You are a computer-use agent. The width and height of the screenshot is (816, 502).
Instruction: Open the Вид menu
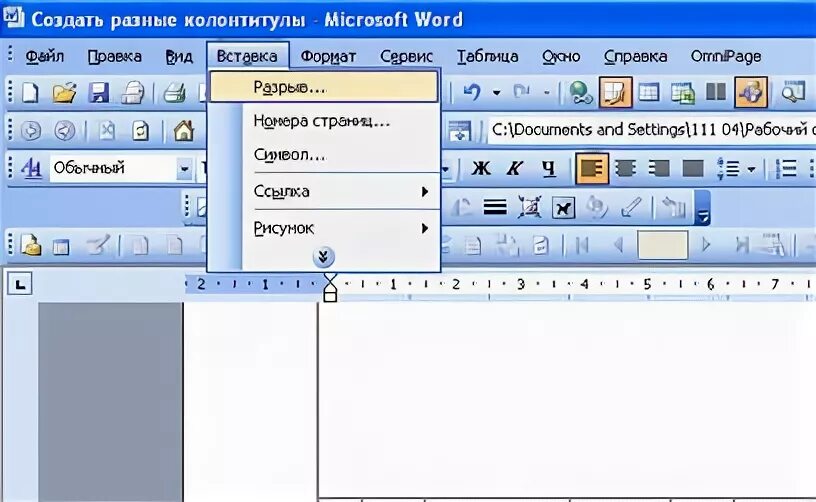[x=179, y=56]
